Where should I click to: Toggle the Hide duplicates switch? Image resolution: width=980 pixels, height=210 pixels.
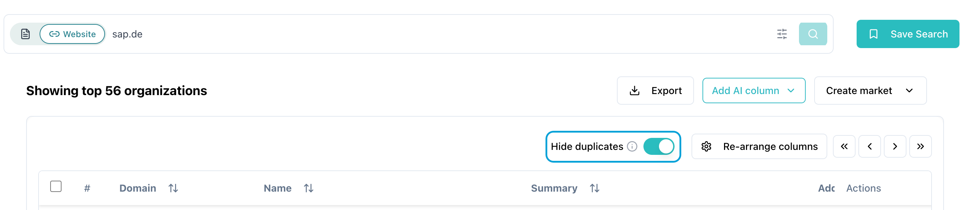click(x=659, y=146)
